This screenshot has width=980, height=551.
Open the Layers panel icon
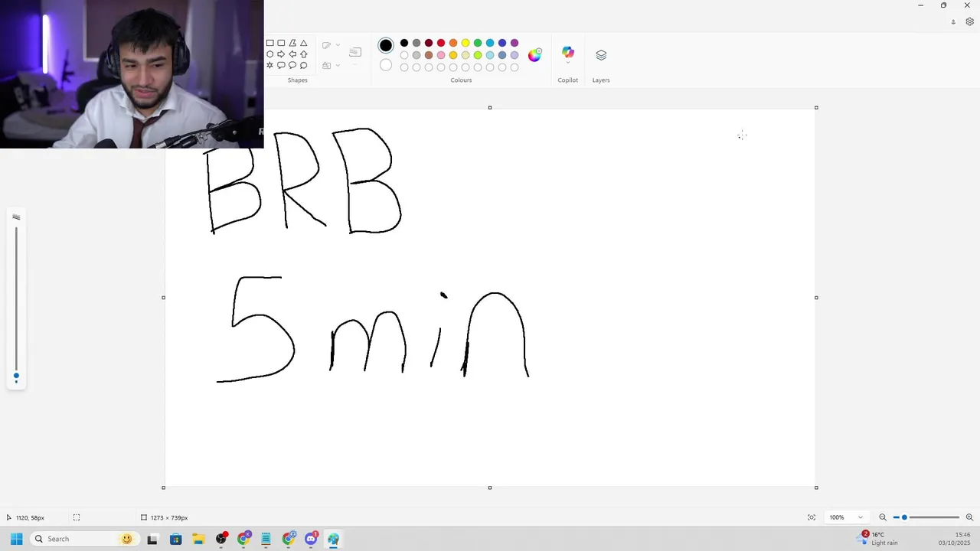click(601, 55)
